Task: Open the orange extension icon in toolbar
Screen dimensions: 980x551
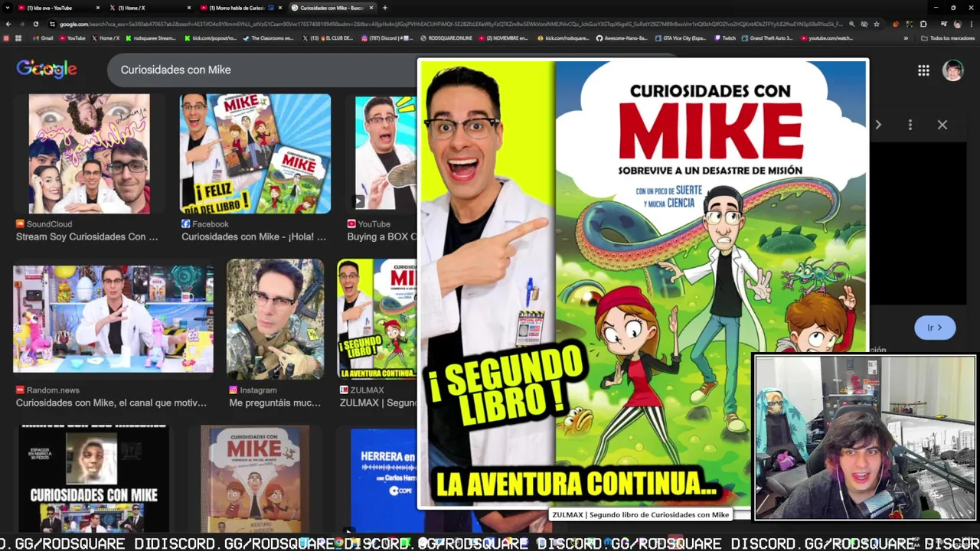Action: (x=896, y=24)
